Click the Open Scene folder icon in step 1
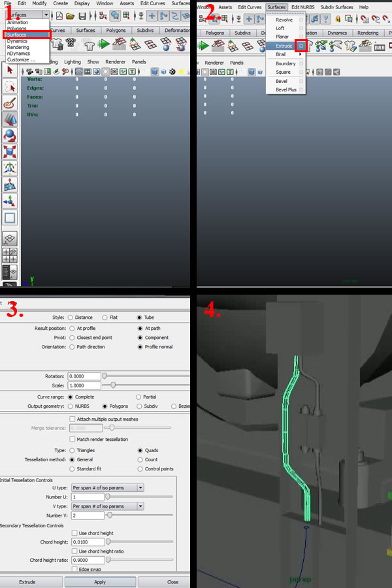This screenshot has width=392, height=588. tap(70, 16)
